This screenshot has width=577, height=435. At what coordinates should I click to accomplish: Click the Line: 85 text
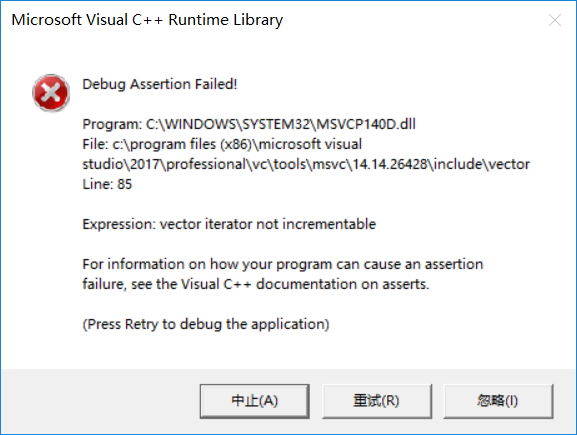pos(107,184)
